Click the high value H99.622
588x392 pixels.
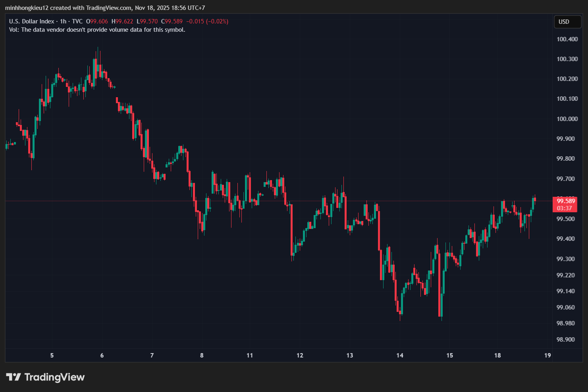pyautogui.click(x=122, y=21)
